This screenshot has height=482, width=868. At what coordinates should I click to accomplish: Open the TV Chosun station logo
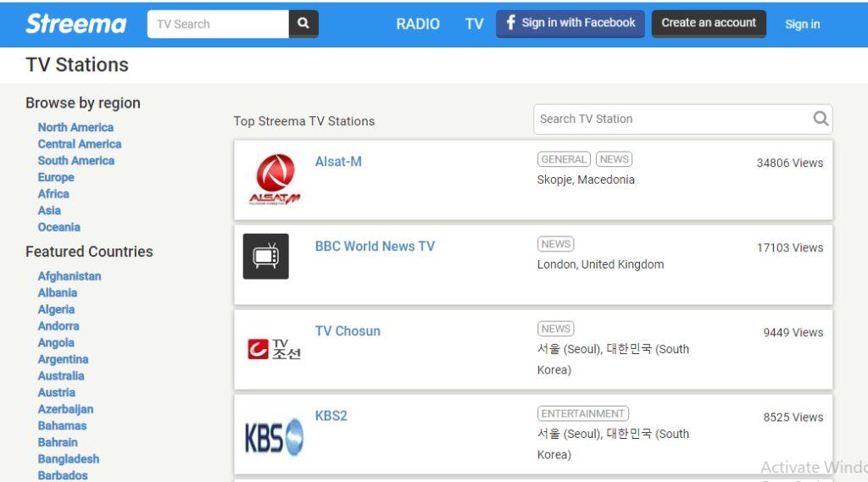(x=274, y=349)
